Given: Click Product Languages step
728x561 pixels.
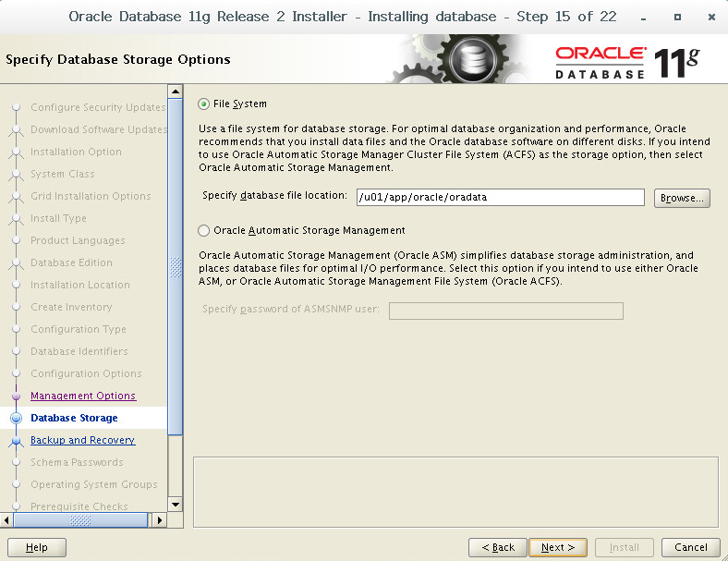Looking at the screenshot, I should tap(78, 240).
